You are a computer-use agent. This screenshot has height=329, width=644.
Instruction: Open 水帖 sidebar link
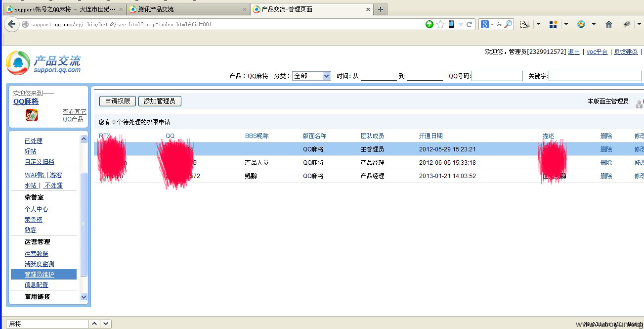point(31,186)
